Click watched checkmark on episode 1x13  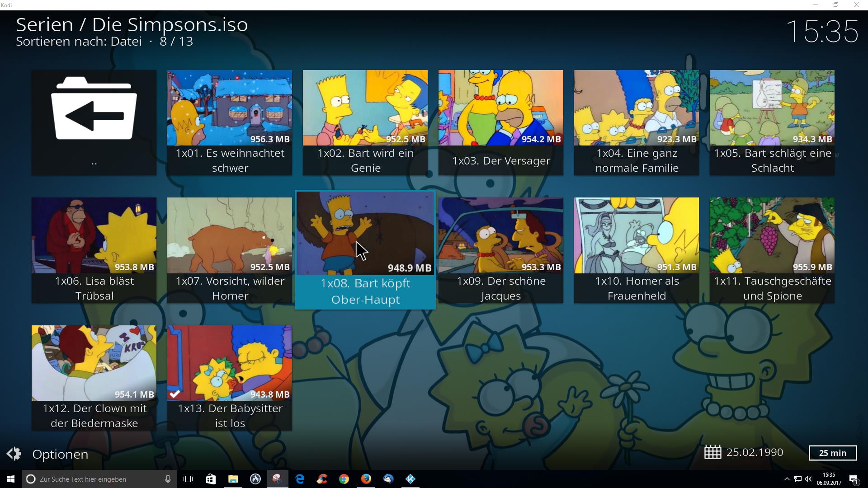click(175, 394)
